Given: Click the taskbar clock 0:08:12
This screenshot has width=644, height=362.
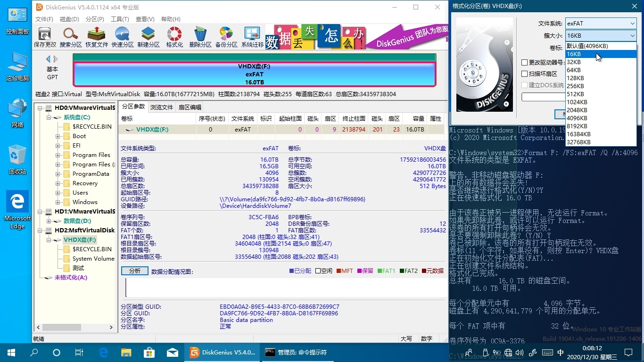Looking at the screenshot, I should coord(591,348).
